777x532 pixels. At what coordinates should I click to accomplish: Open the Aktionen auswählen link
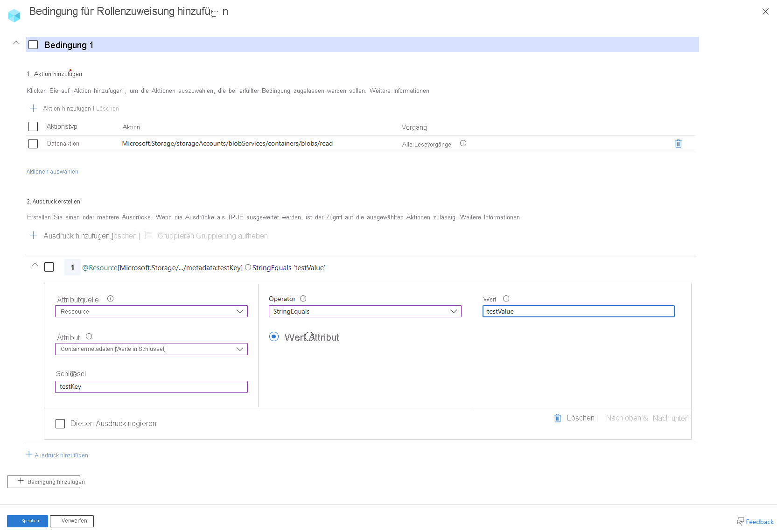pos(52,172)
